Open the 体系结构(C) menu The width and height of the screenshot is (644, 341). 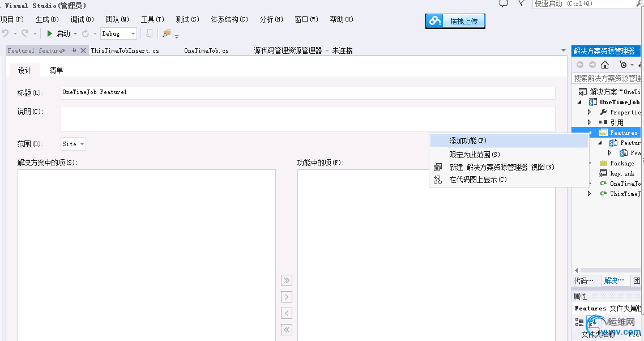coord(229,19)
